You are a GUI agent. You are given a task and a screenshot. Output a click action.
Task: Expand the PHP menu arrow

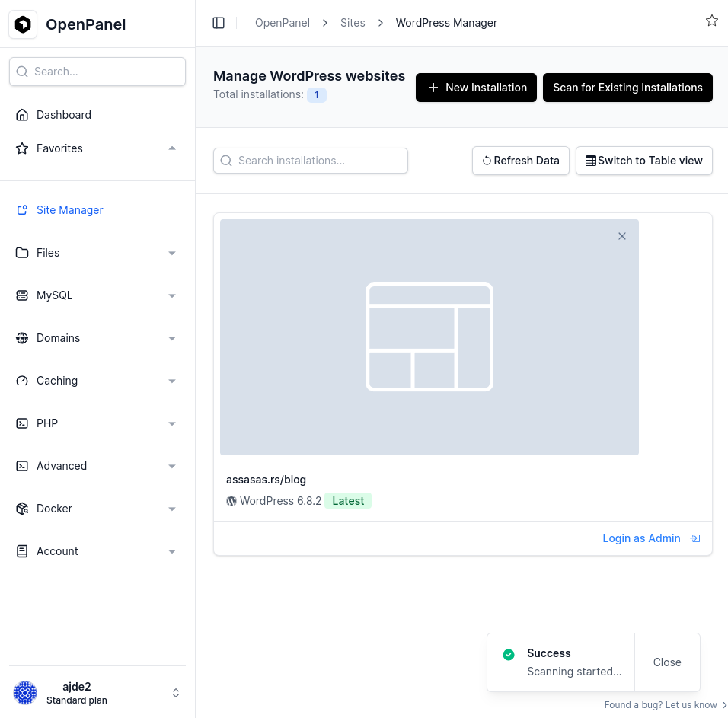(172, 424)
